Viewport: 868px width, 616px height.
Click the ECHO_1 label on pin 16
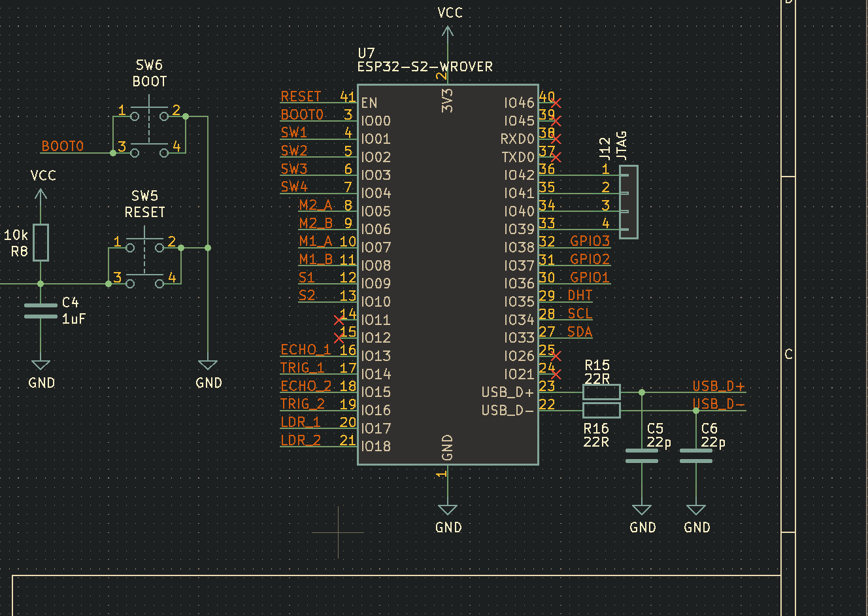[x=304, y=349]
